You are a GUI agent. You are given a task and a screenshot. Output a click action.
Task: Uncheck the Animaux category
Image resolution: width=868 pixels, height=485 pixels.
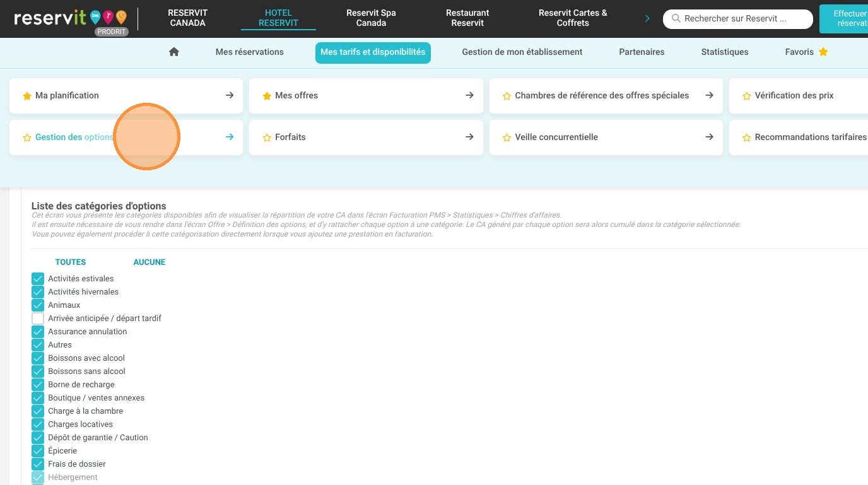pos(38,305)
